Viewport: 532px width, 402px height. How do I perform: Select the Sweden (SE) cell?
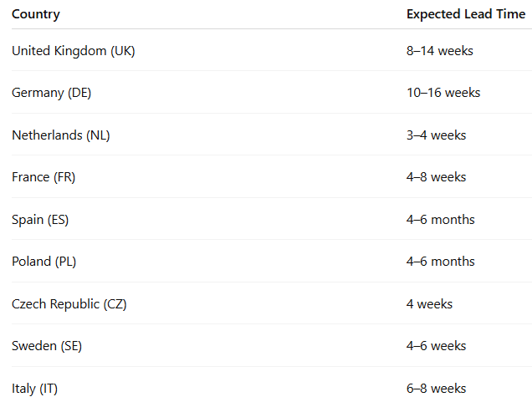coord(47,346)
